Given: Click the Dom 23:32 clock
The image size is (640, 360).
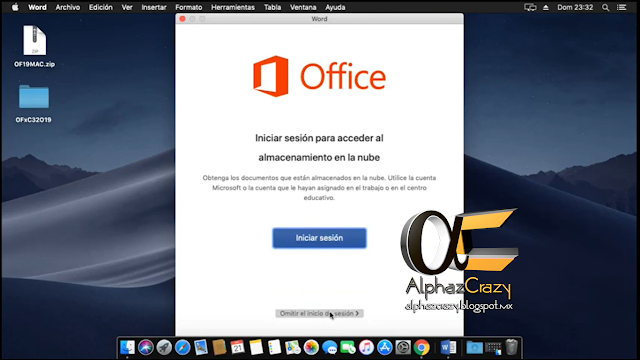Looking at the screenshot, I should coord(575,7).
